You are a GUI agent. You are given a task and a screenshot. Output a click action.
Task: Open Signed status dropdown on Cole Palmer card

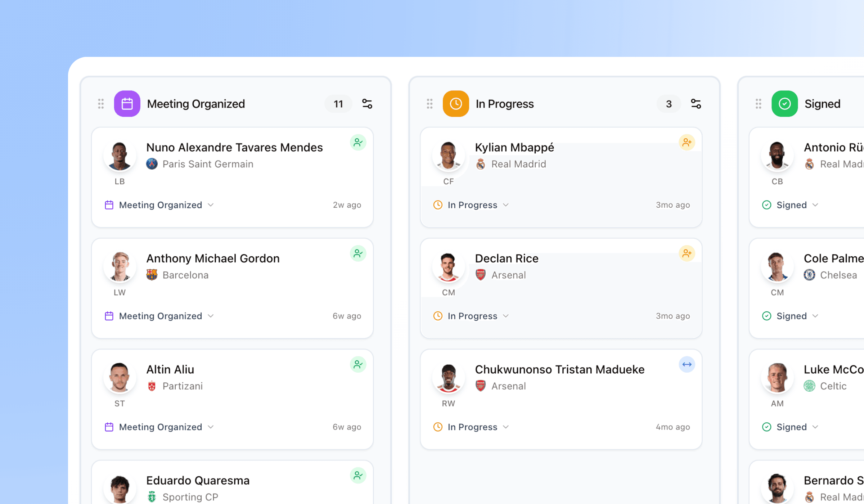[791, 316]
